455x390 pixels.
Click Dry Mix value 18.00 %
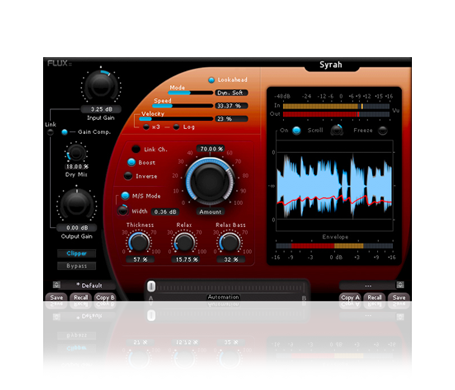click(x=77, y=167)
